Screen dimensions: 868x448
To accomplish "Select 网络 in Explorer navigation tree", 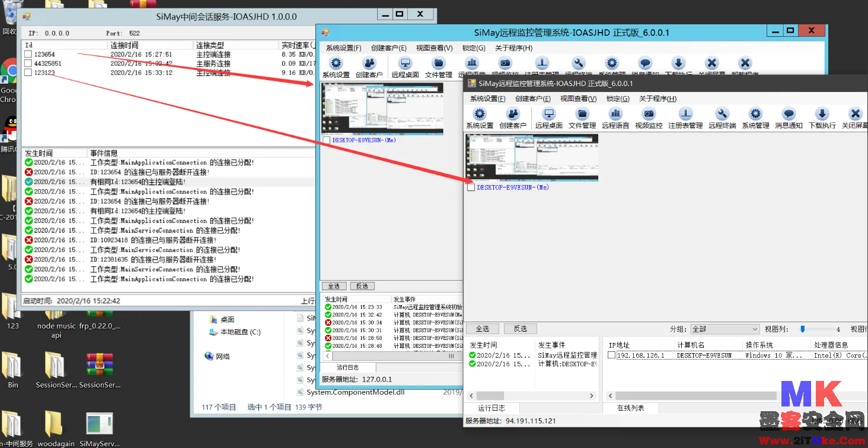I will 217,357.
